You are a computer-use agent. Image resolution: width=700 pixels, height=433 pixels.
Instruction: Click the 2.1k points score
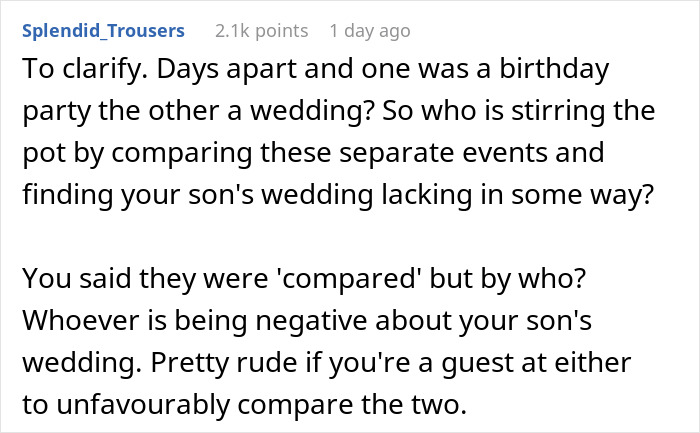pos(262,31)
